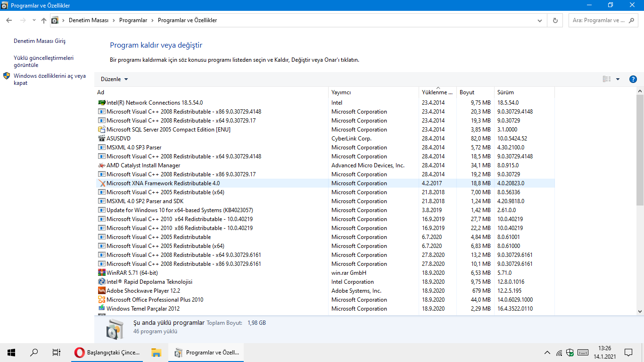Screen dimensions: 644x362
Task: Sort the list by the Sürüm column
Action: pos(524,92)
